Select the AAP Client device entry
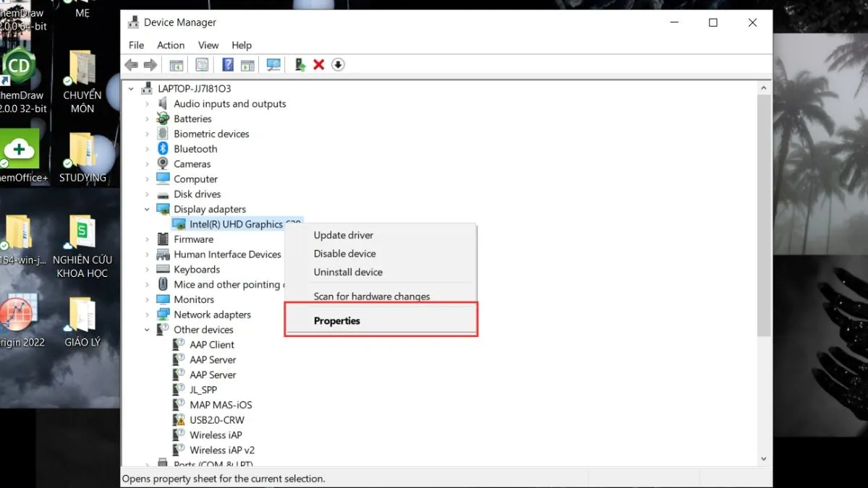Screen dimensions: 868x488 click(212, 345)
